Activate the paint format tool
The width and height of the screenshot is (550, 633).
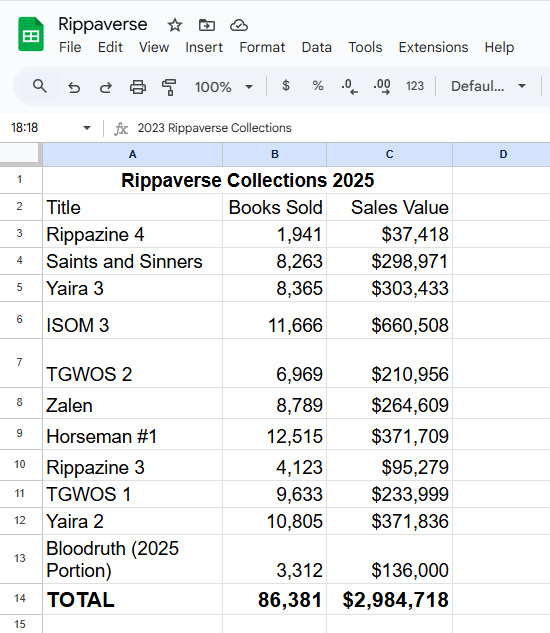pyautogui.click(x=169, y=87)
